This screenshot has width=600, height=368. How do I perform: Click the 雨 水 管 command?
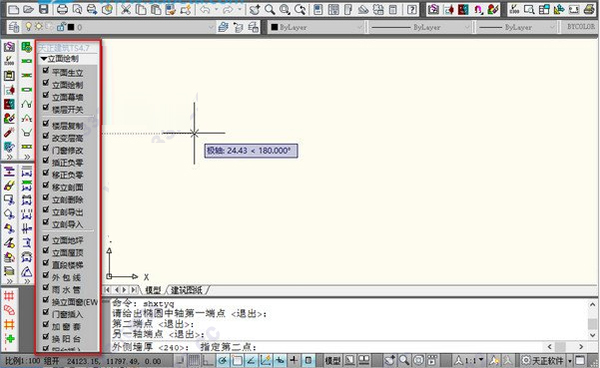pos(66,290)
